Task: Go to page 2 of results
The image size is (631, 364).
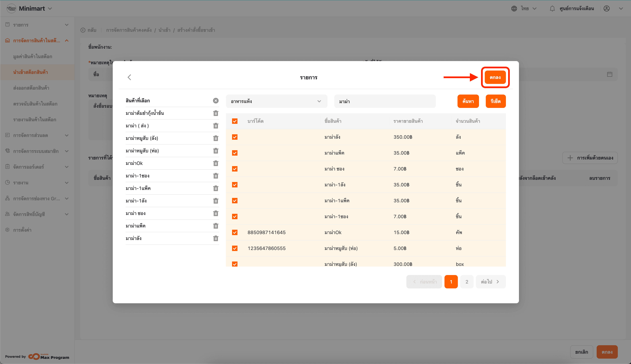Action: [x=467, y=282]
